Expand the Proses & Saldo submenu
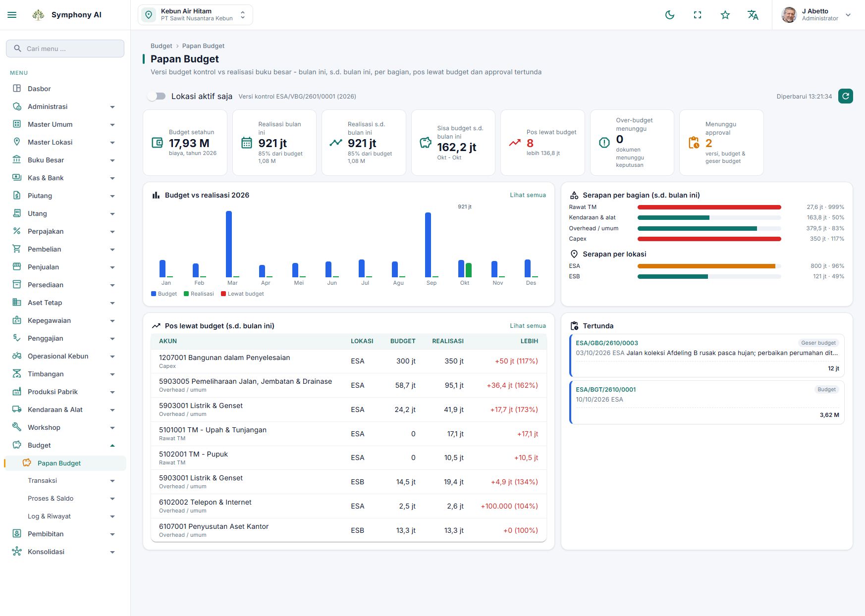This screenshot has width=865, height=616. pos(65,499)
